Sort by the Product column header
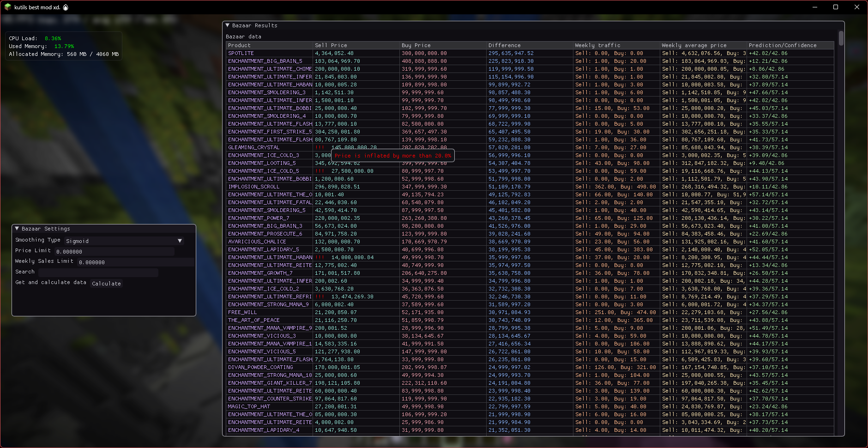The image size is (868, 448). tap(239, 45)
